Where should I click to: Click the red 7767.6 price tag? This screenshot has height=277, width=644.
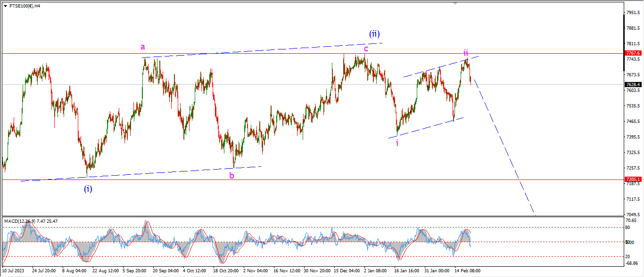coord(632,53)
